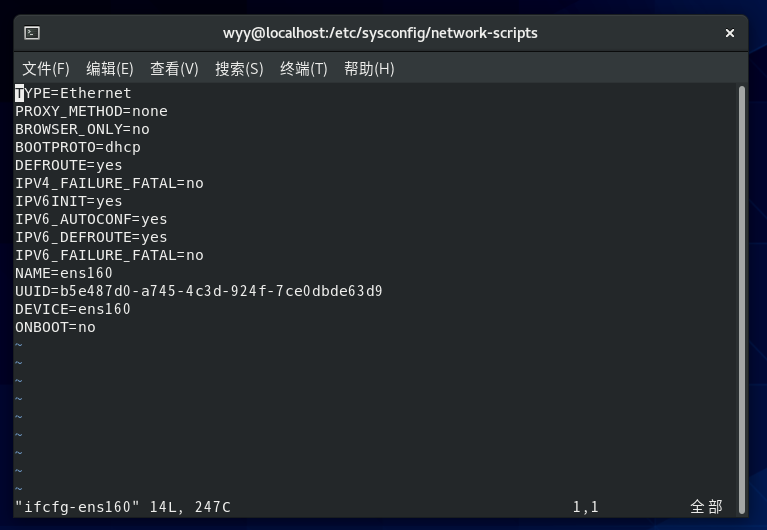Click the ONBOOT=no line
Screen dimensions: 767x530
pyautogui.click(x=55, y=327)
